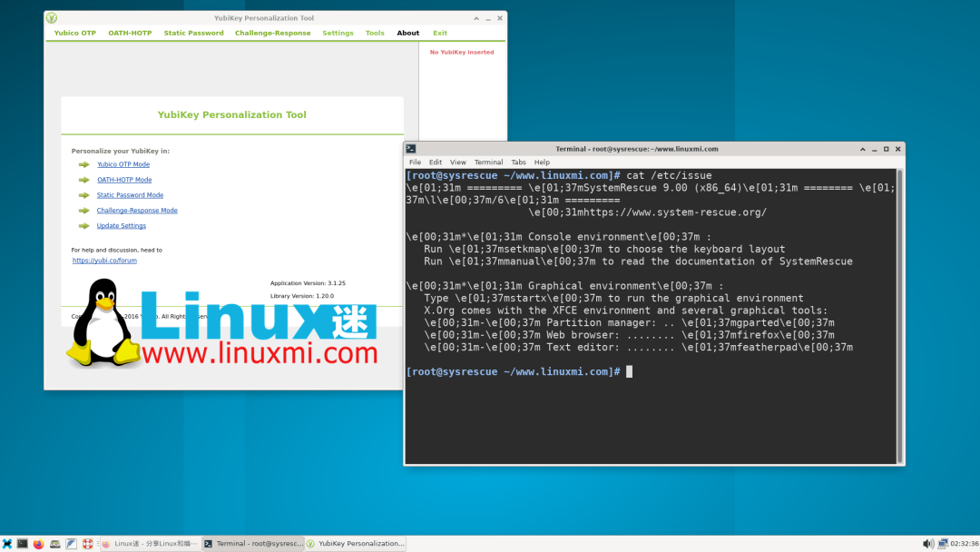Screen dimensions: 980x552
Task: Launch the text editor from the taskbar
Action: click(x=71, y=543)
